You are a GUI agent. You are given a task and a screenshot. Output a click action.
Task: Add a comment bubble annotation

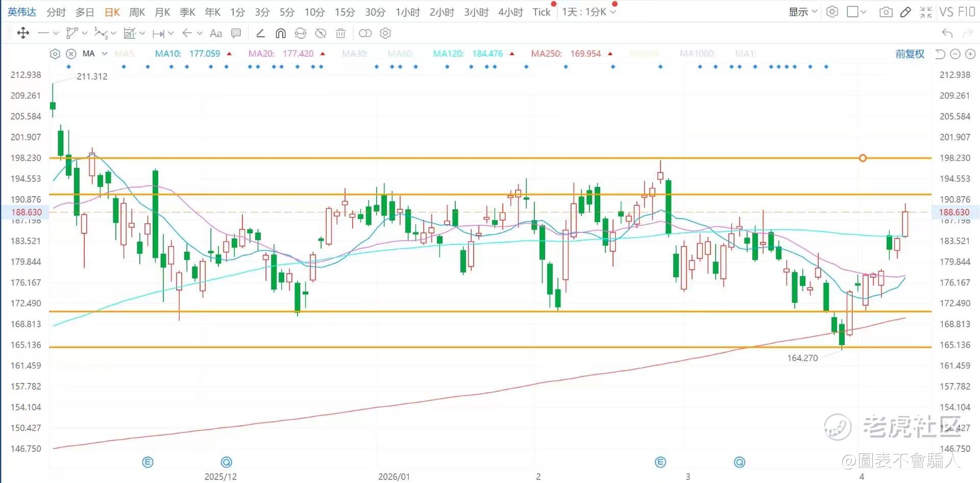236,33
